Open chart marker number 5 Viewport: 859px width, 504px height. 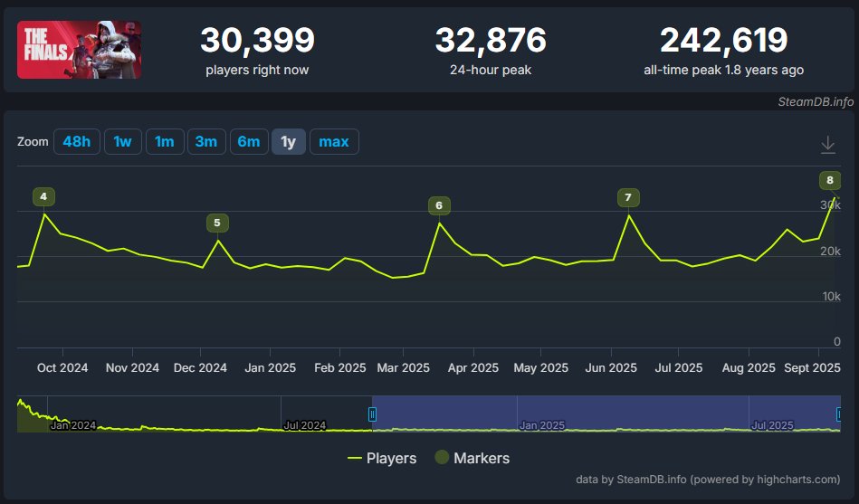[217, 223]
